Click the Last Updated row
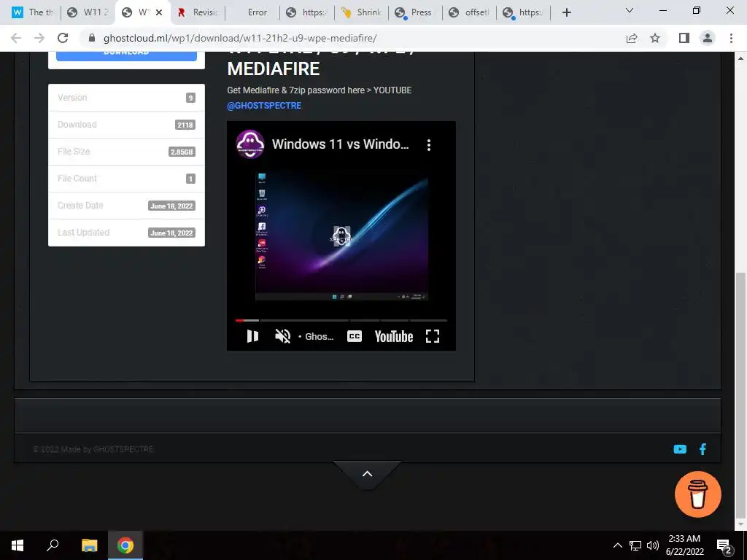The image size is (747, 560). click(126, 233)
